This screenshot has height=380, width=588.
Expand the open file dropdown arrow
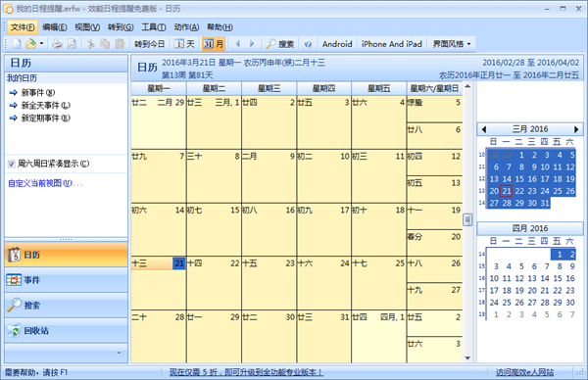click(41, 44)
